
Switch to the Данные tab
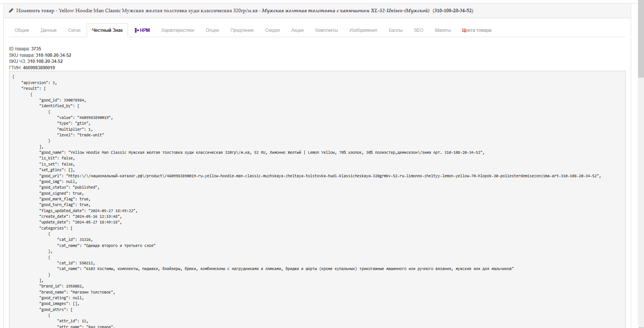click(48, 30)
